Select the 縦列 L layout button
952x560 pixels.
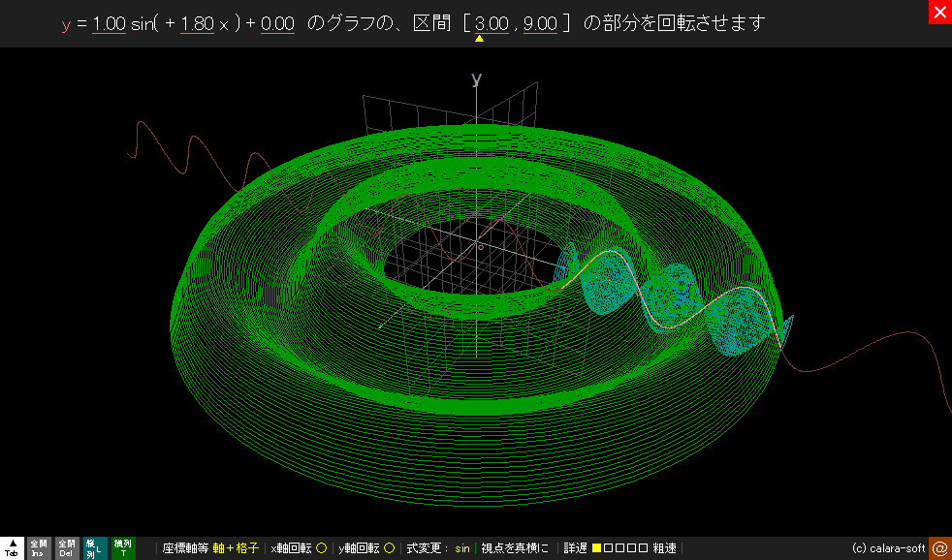(94, 548)
